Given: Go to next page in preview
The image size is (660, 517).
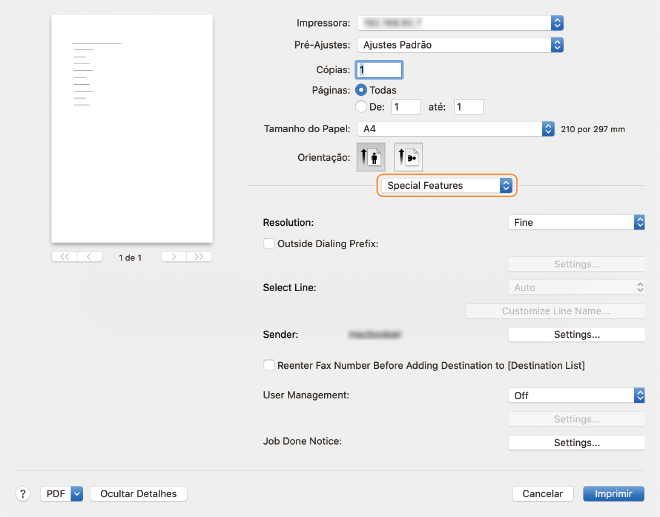Looking at the screenshot, I should click(174, 257).
